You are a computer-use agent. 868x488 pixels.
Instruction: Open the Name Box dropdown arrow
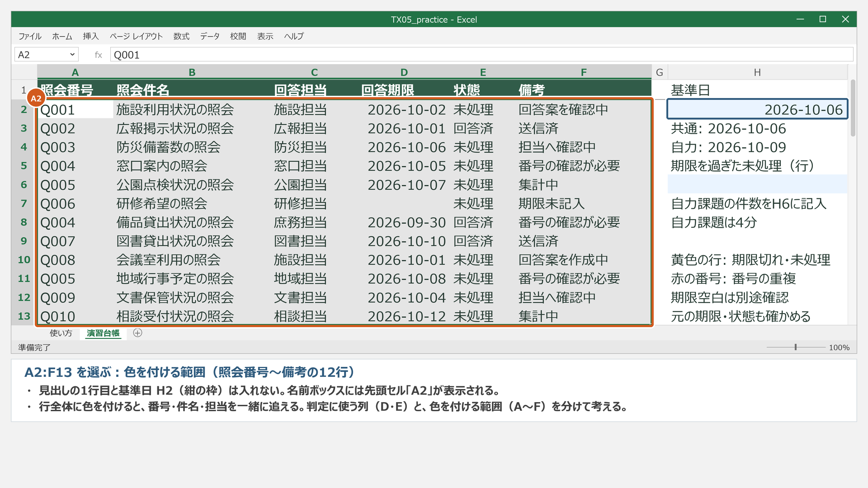point(72,55)
